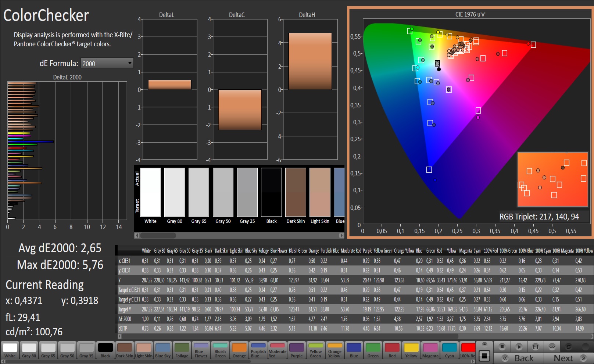Image resolution: width=594 pixels, height=364 pixels.
Task: Select the Magenta patch button
Action: [x=430, y=350]
